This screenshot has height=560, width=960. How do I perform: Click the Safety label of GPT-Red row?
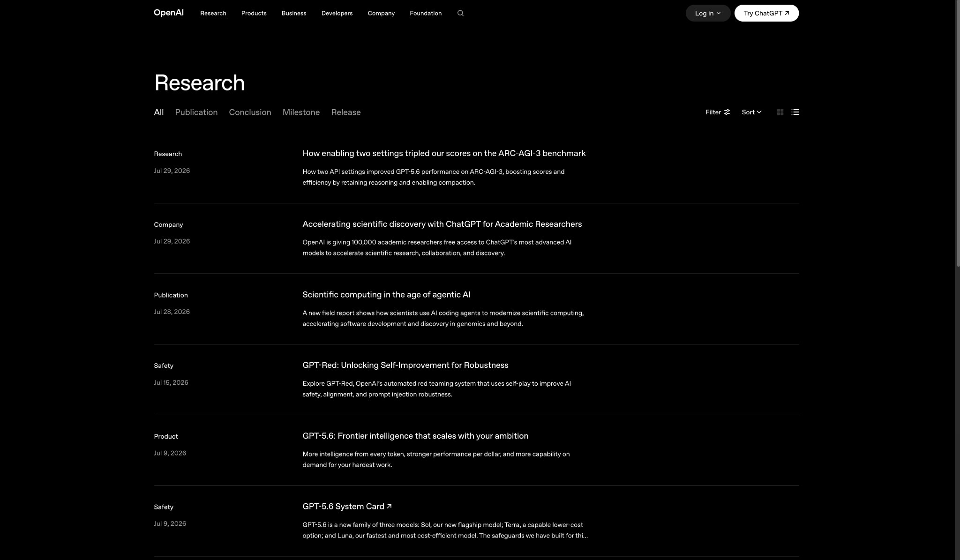[164, 366]
